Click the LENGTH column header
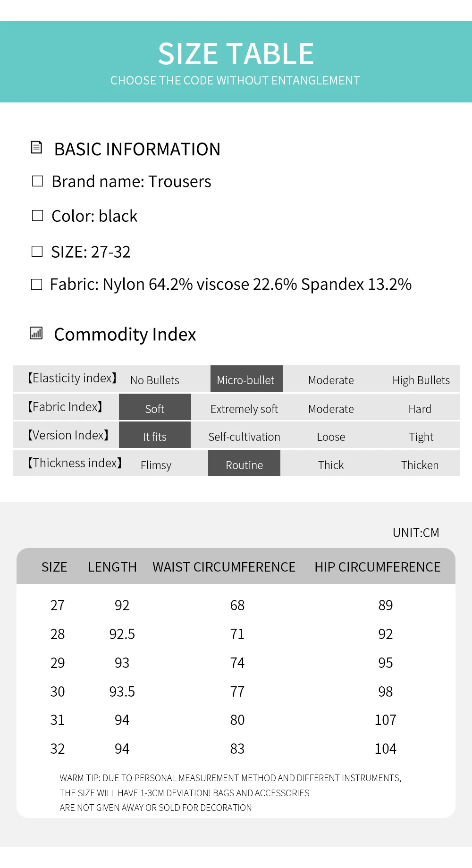 112,567
